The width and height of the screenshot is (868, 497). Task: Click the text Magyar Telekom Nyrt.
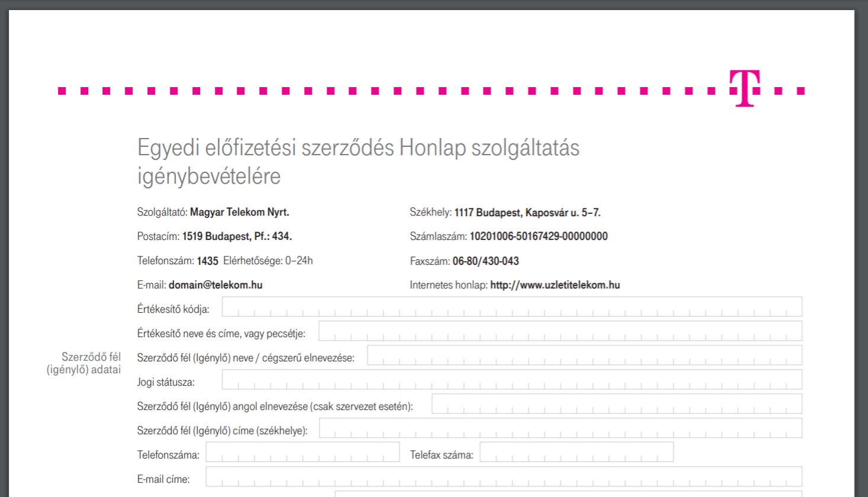[x=239, y=212]
